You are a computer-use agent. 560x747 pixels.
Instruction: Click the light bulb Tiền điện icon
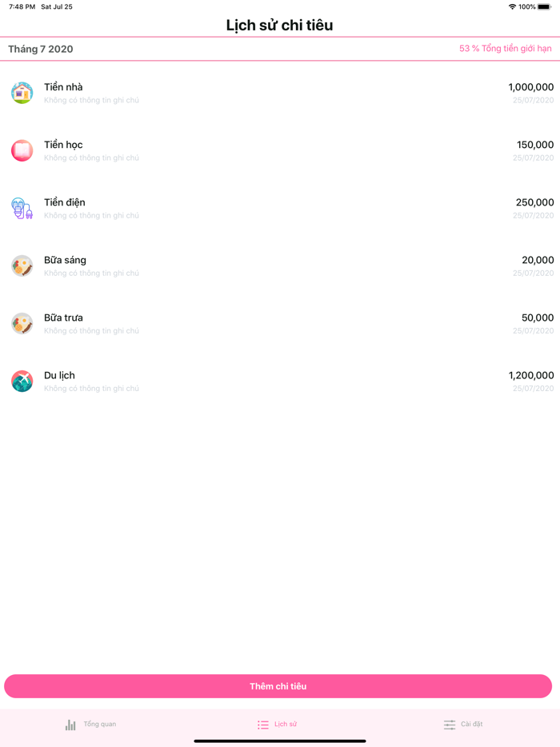pos(22,208)
